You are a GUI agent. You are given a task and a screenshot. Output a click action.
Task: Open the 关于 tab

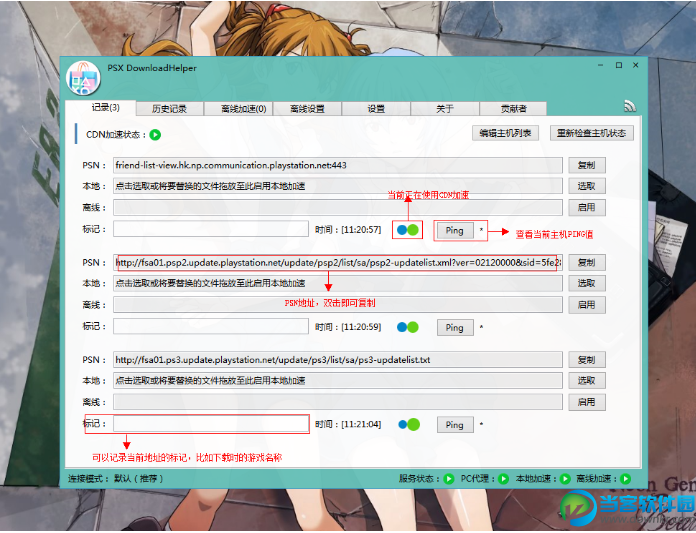coord(445,109)
